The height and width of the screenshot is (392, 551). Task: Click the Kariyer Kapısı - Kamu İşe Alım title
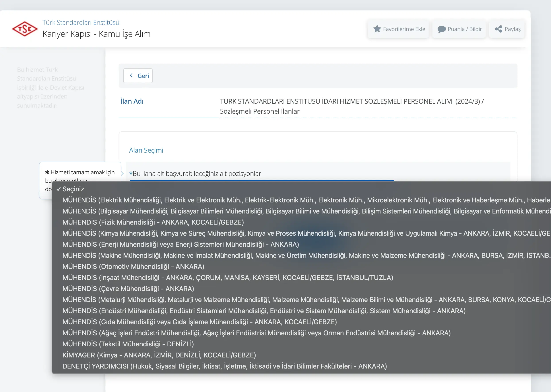(97, 34)
